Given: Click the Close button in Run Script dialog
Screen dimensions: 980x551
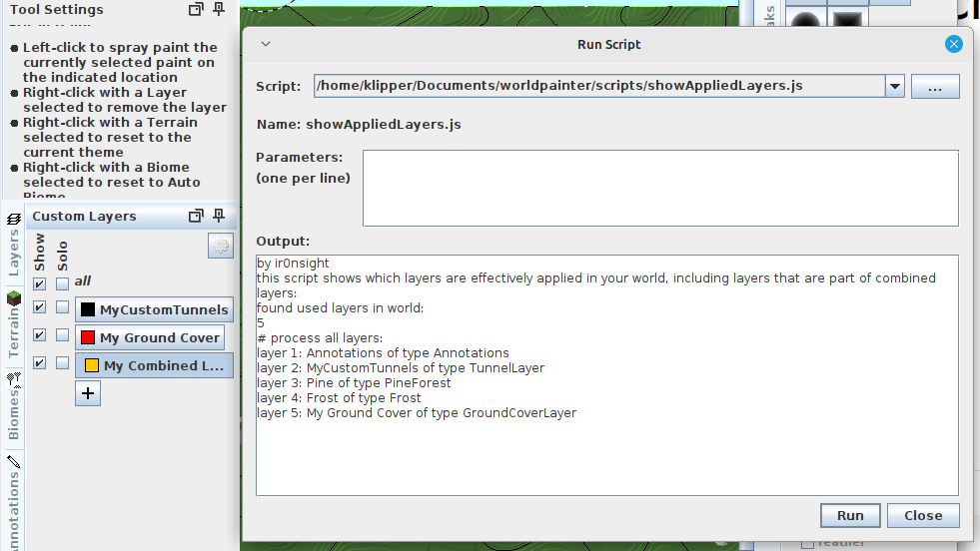Looking at the screenshot, I should pyautogui.click(x=922, y=515).
